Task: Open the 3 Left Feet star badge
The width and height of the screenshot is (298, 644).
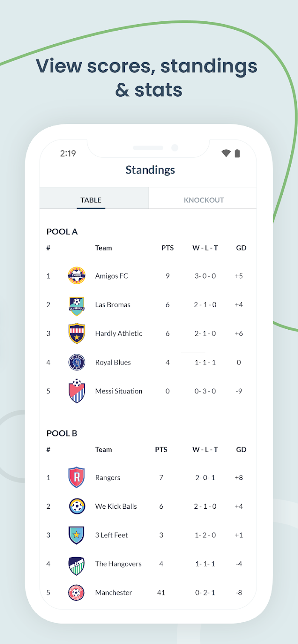Action: [x=77, y=535]
